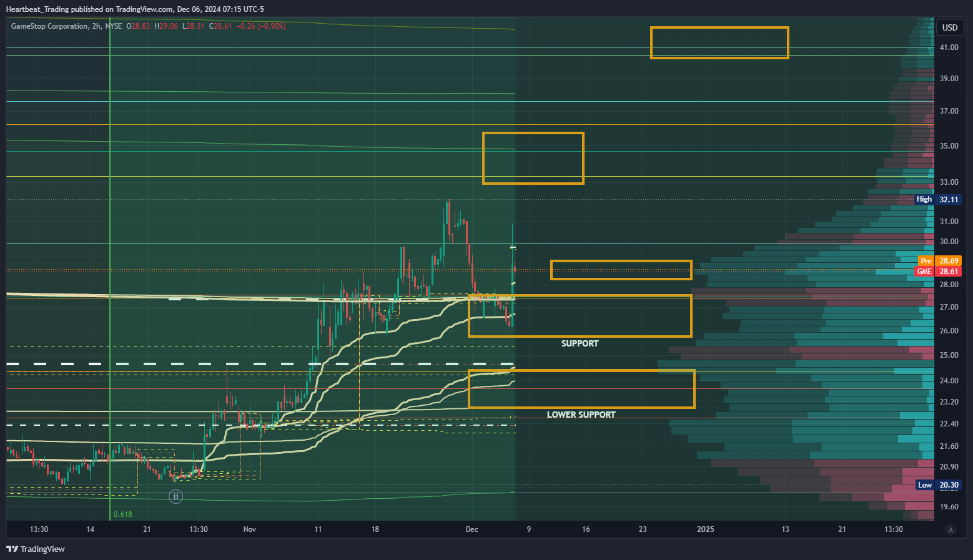The height and width of the screenshot is (560, 973).
Task: Click the Low 20.30 price label
Action: pyautogui.click(x=938, y=485)
